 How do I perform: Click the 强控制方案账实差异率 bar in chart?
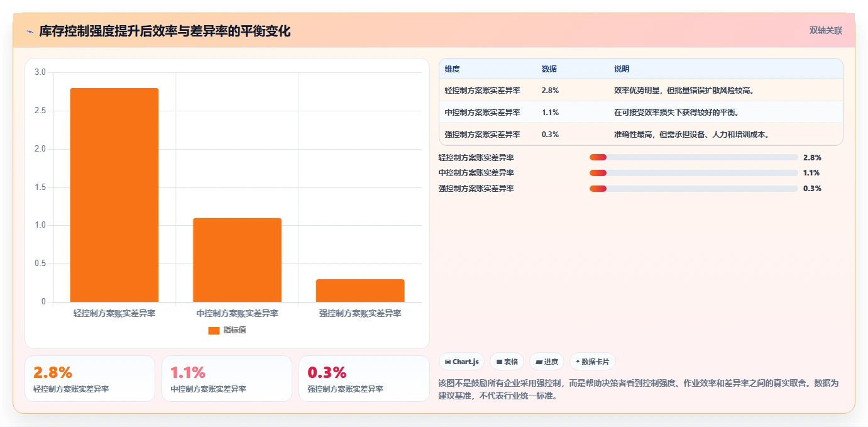point(360,291)
